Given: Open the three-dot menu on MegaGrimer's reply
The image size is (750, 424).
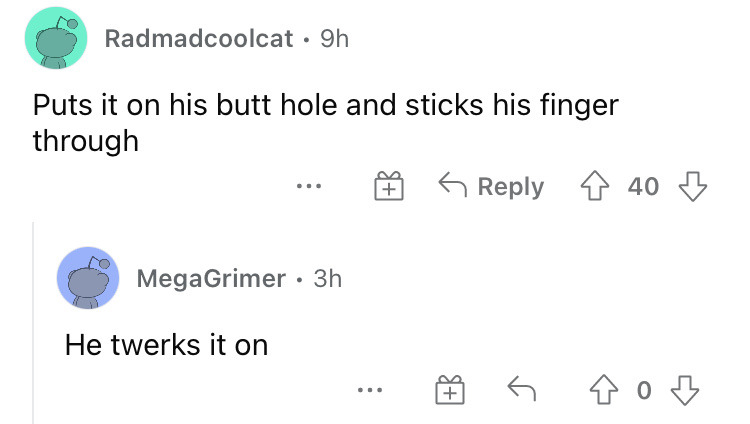Looking at the screenshot, I should (x=370, y=390).
